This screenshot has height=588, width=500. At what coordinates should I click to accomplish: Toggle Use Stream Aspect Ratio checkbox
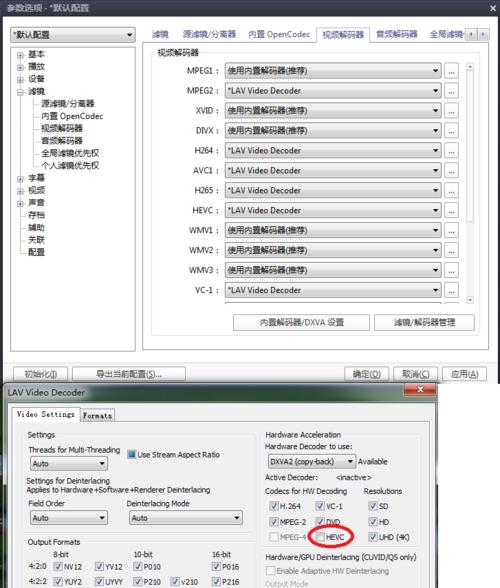(x=131, y=454)
